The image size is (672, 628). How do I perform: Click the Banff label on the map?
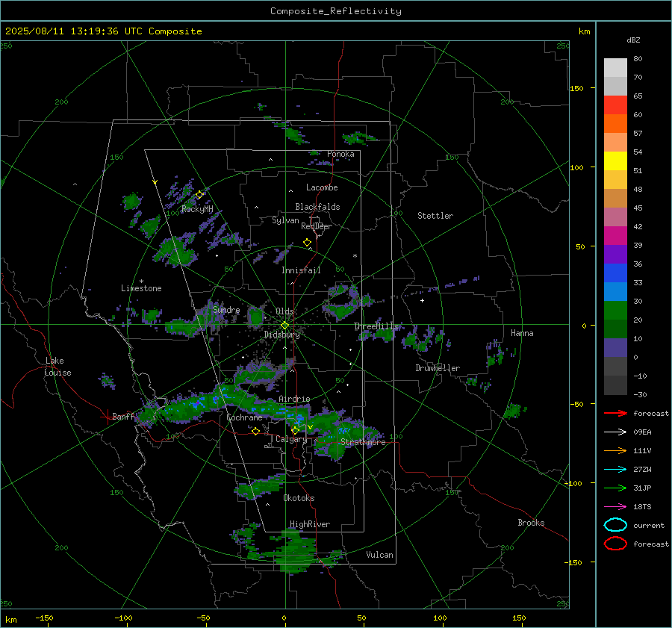(123, 416)
